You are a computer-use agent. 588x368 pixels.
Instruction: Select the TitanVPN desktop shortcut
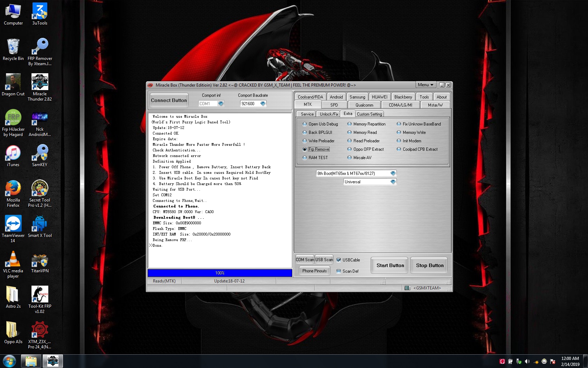(40, 262)
